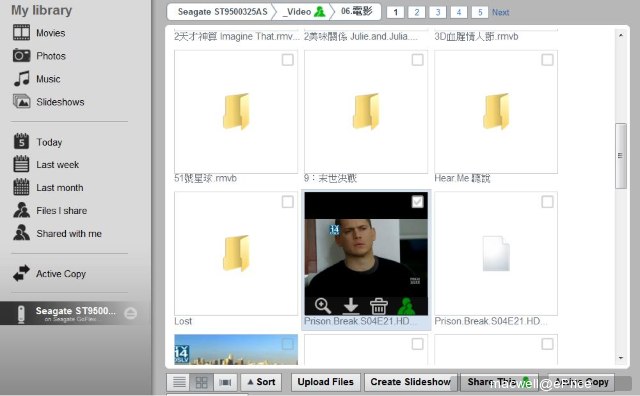Download the selected Prison Break video
Screen dimensions: 640x396
point(351,306)
